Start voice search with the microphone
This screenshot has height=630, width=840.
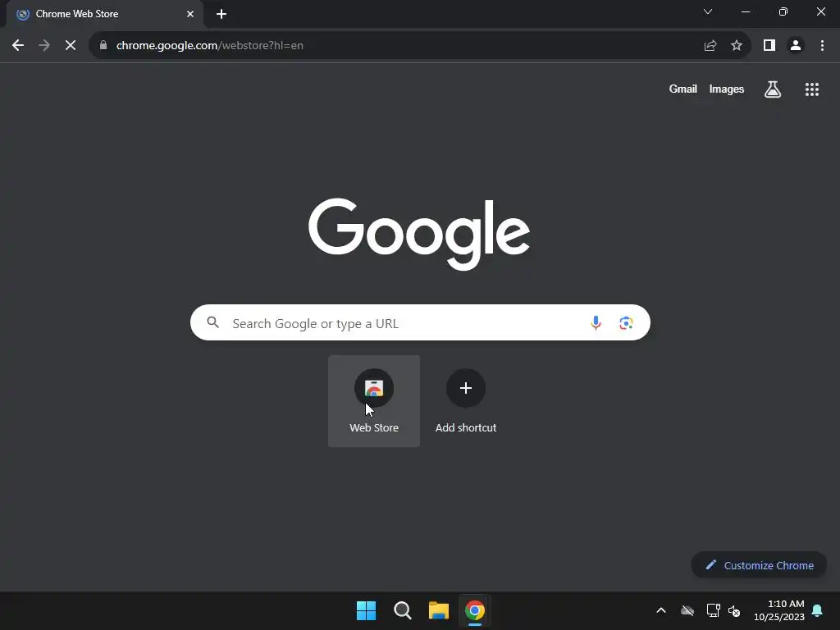pyautogui.click(x=596, y=323)
